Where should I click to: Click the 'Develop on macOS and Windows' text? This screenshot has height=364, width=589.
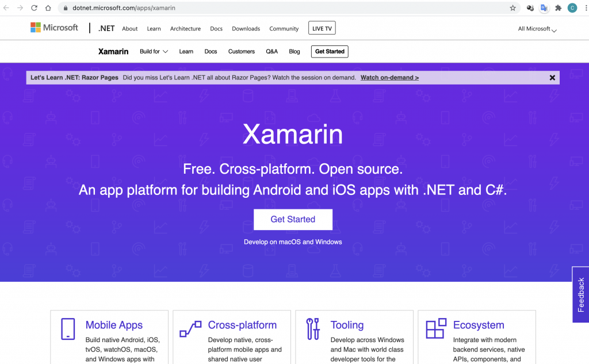coord(293,242)
